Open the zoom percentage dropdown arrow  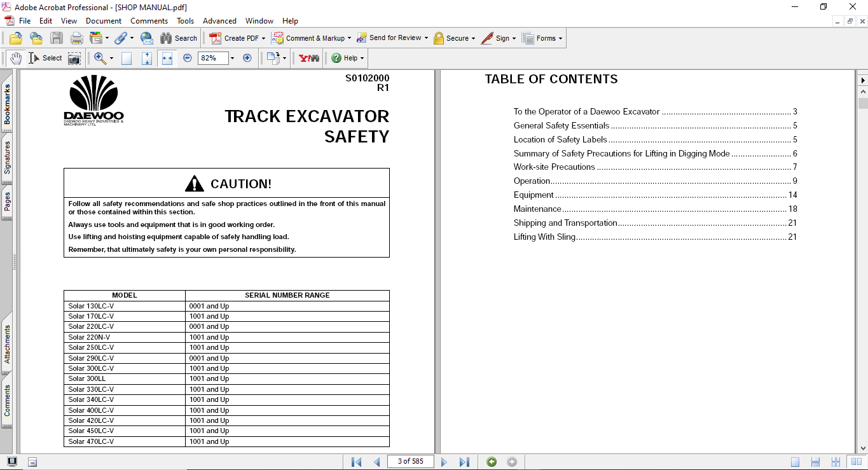click(232, 58)
